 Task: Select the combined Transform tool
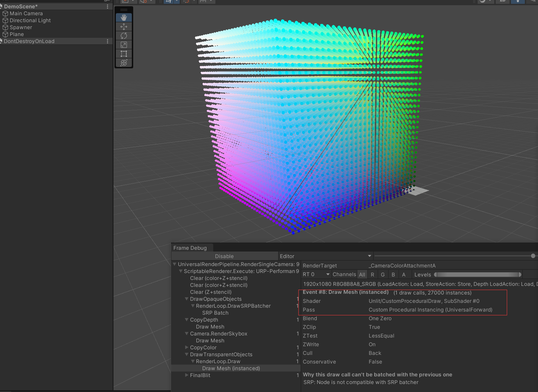coord(124,62)
